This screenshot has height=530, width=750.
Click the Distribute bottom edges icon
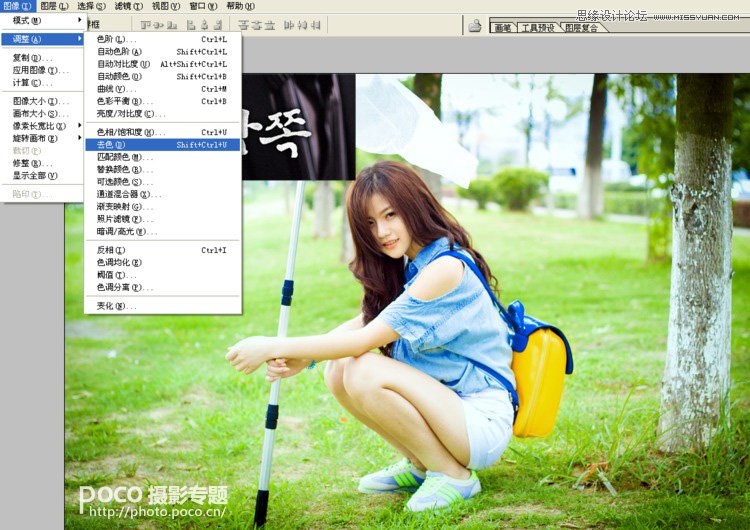pyautogui.click(x=270, y=25)
